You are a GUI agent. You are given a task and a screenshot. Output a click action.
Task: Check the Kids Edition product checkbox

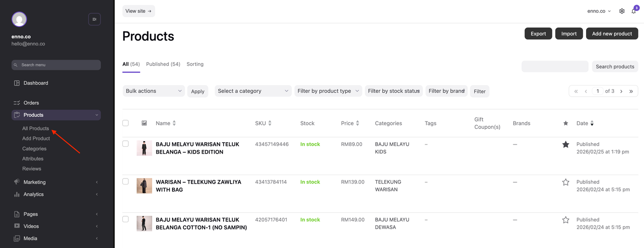pos(126,144)
